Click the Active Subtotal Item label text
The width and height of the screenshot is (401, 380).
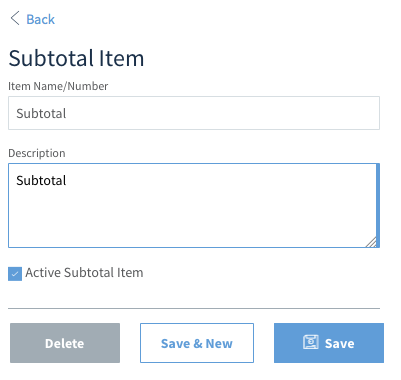(84, 273)
